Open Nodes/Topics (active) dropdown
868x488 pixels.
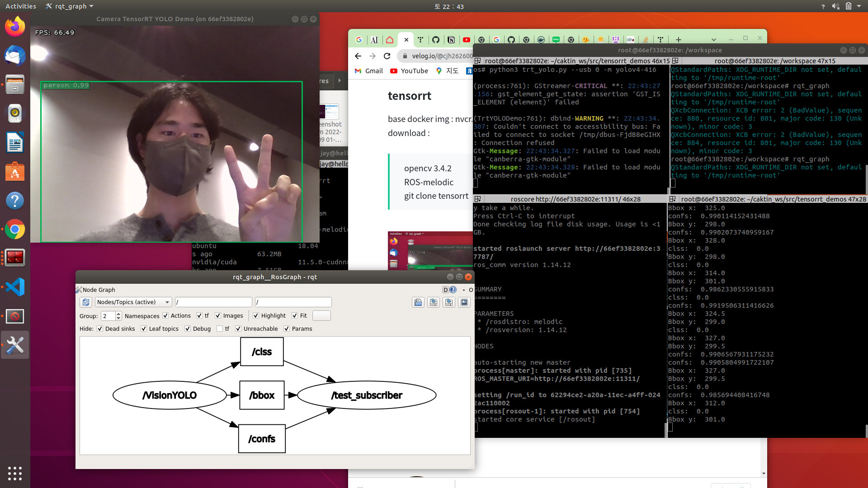tap(133, 302)
